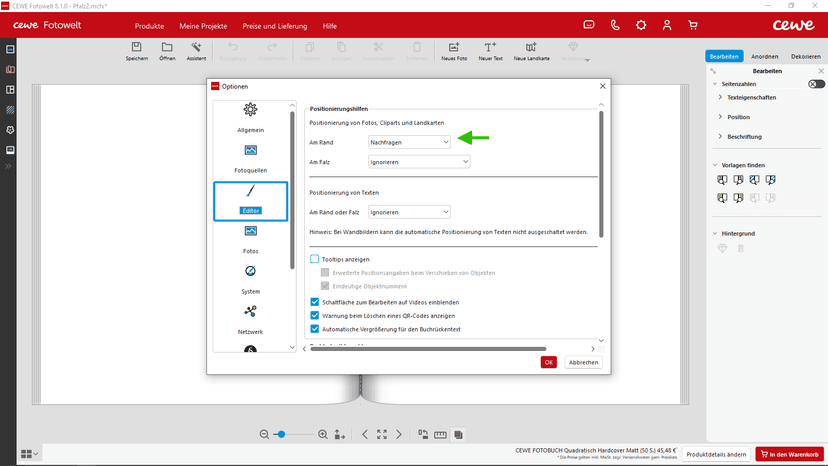This screenshot has height=466, width=828.
Task: Switch to the Anordnen tab
Action: tap(764, 57)
